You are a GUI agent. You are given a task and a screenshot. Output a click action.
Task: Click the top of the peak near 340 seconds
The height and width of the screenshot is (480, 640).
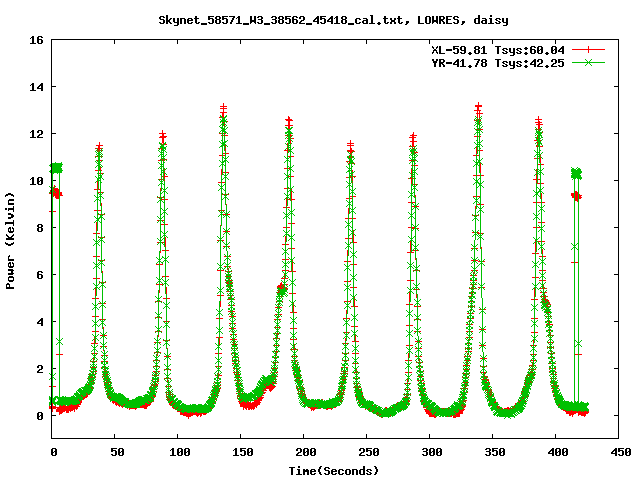click(x=478, y=105)
